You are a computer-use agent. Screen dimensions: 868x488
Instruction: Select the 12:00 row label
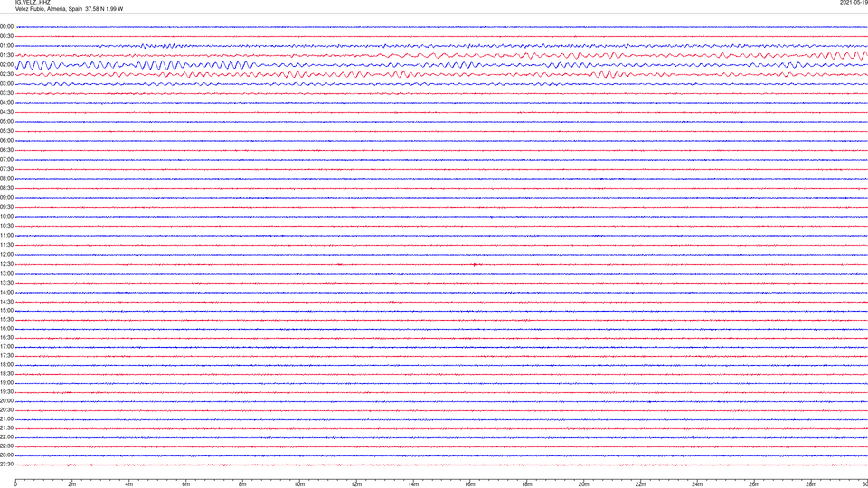pyautogui.click(x=6, y=255)
